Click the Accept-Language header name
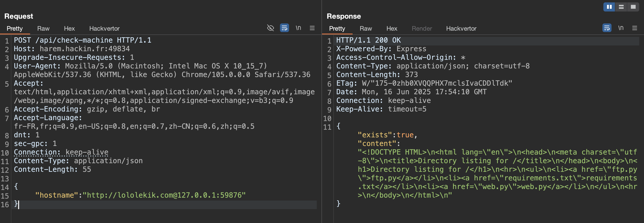 48,118
